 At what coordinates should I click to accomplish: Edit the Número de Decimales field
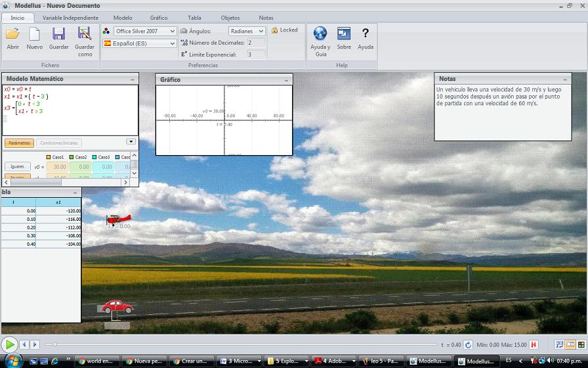(x=256, y=43)
